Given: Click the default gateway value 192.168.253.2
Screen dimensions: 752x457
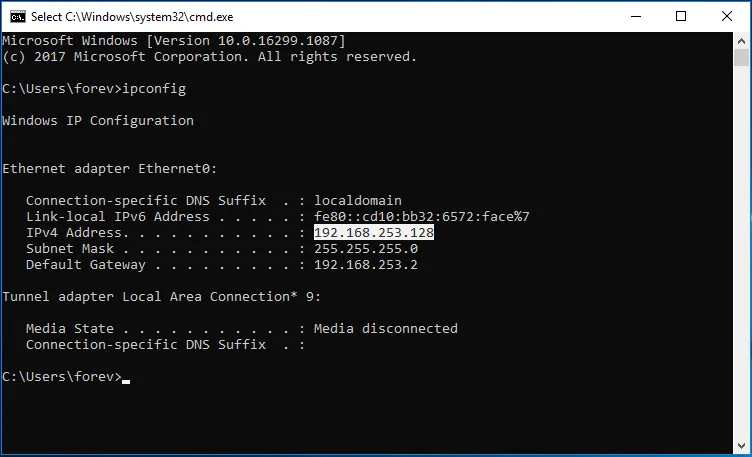Looking at the screenshot, I should 366,265.
